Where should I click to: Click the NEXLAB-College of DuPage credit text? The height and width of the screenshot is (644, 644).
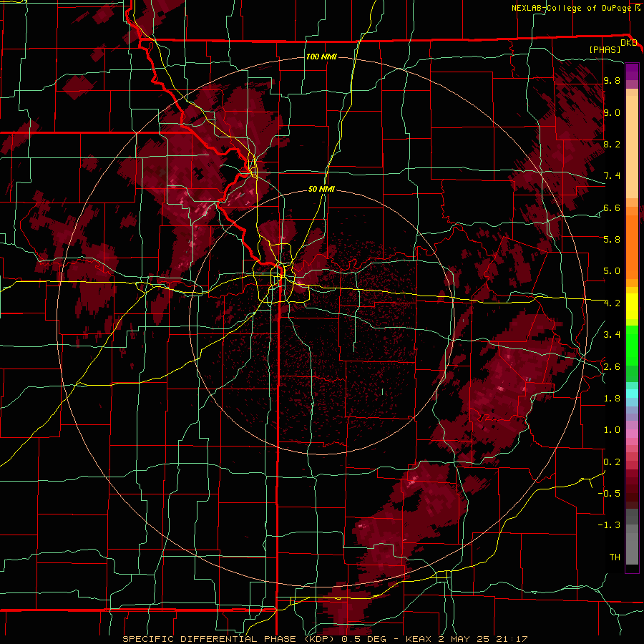571,8
